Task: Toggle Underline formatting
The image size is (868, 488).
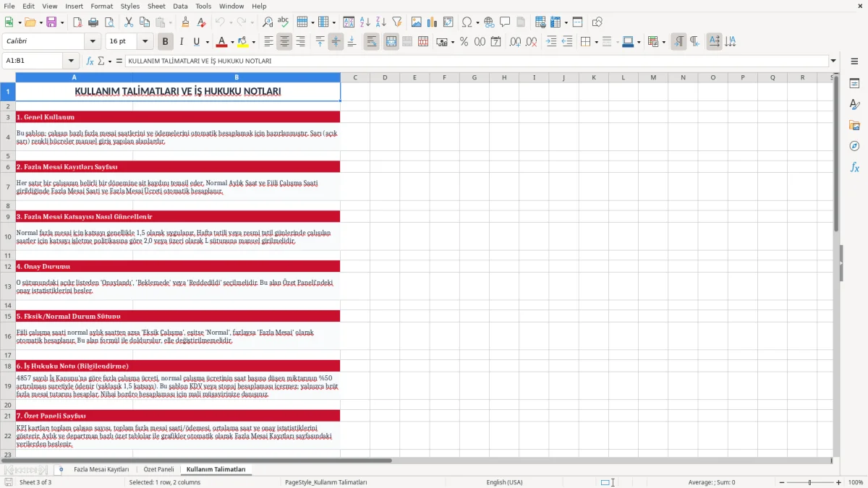Action: (x=196, y=42)
